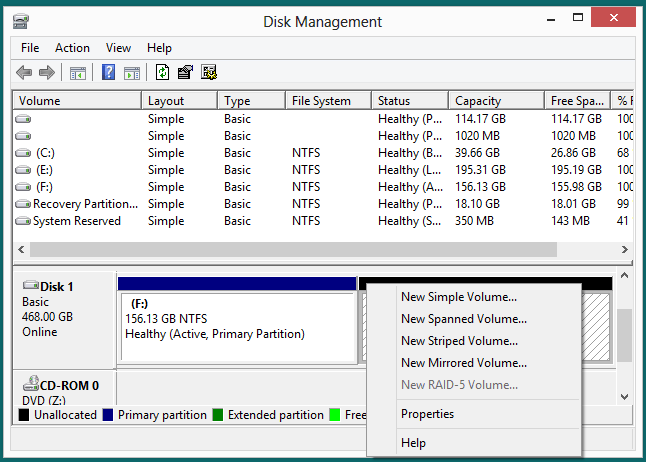Click the Forward arrow toolbar icon

coord(47,73)
